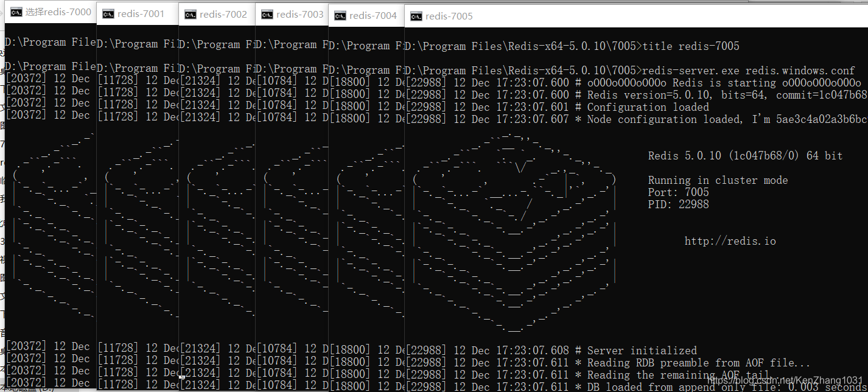Image resolution: width=868 pixels, height=392 pixels.
Task: Click the 'Server initialized' log line
Action: (551, 351)
